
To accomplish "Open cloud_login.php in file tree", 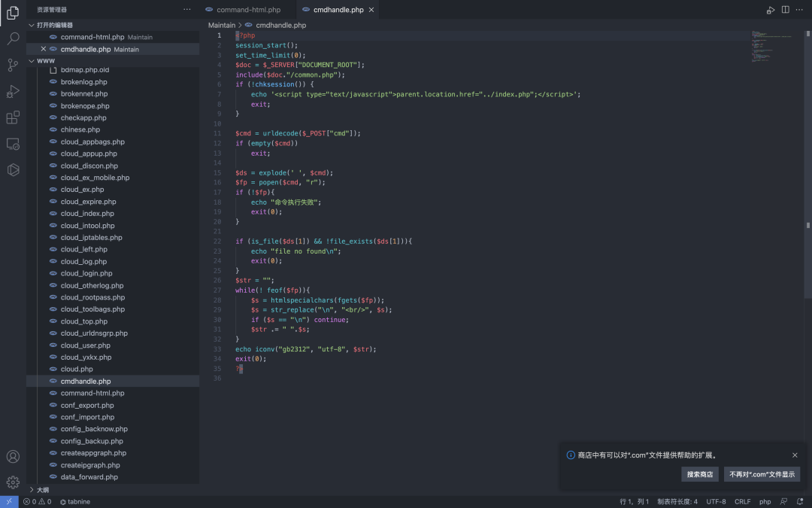I will coord(113,273).
